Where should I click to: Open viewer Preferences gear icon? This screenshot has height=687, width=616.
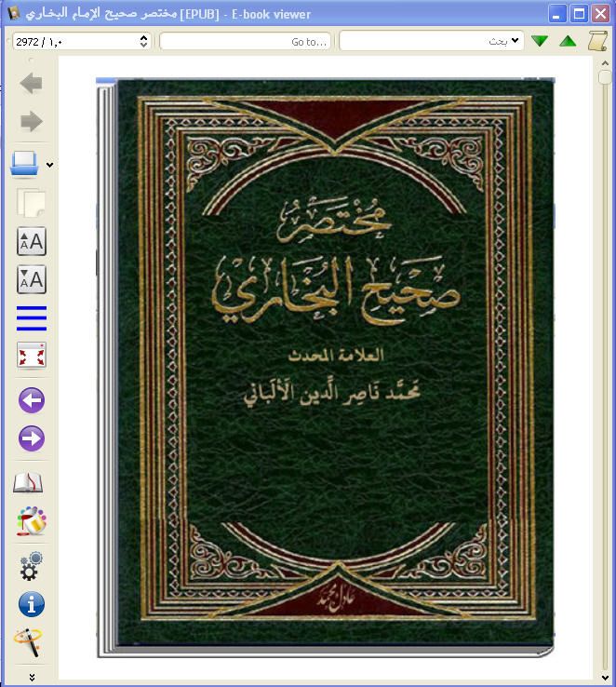31,565
